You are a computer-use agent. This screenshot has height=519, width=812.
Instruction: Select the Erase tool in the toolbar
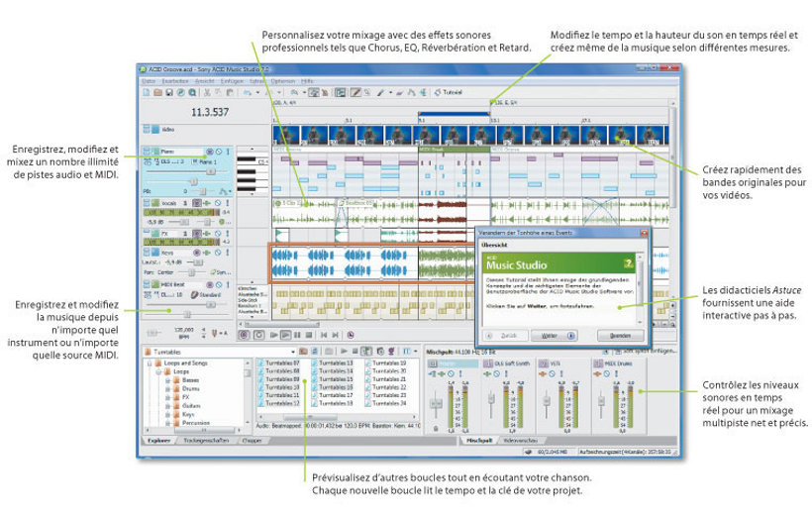coord(399,92)
